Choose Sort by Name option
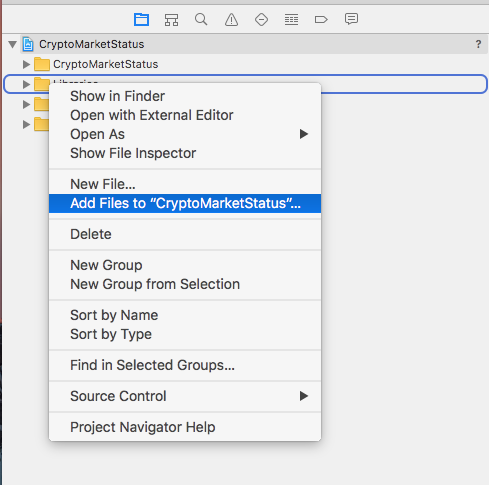Screen dimensions: 489x485 click(x=114, y=315)
